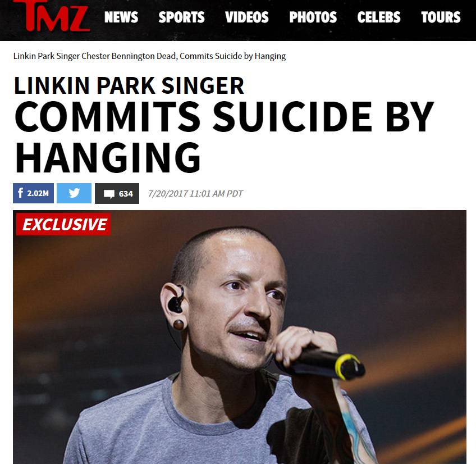Viewport: 476px width, 464px height.
Task: Click the 7/20/2017 11:01 AM PDT timestamp
Action: tap(196, 194)
